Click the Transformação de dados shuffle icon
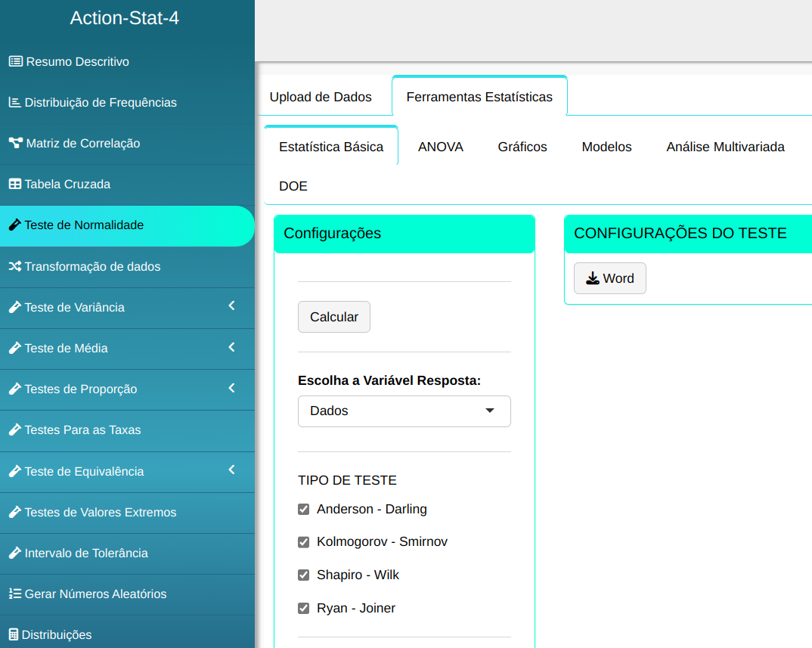Image resolution: width=812 pixels, height=648 pixels. pyautogui.click(x=14, y=266)
